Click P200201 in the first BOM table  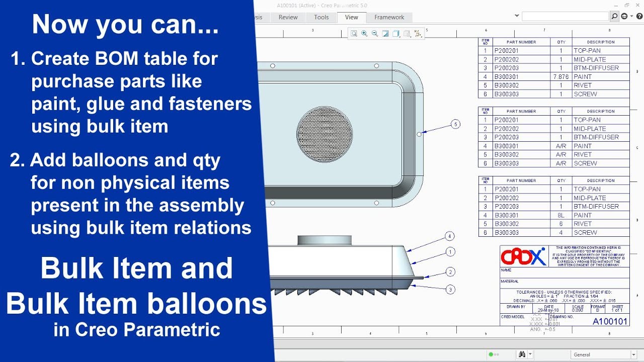pos(506,51)
